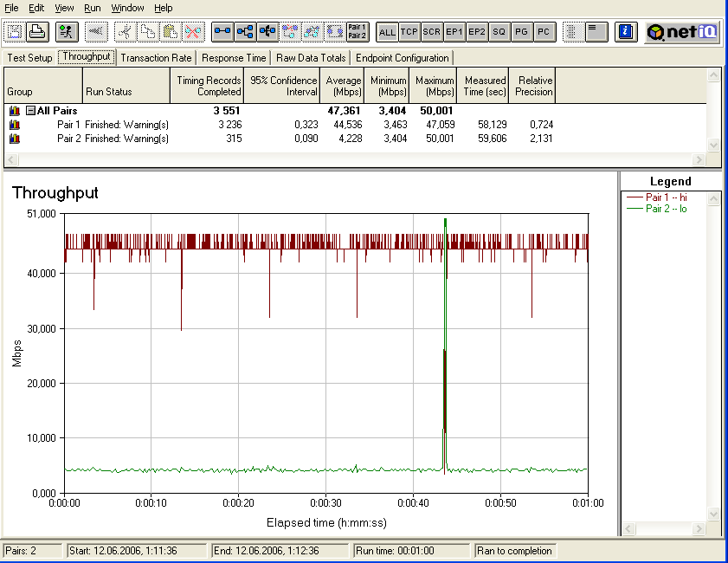Click the All Pairs group chart icon

(15, 111)
